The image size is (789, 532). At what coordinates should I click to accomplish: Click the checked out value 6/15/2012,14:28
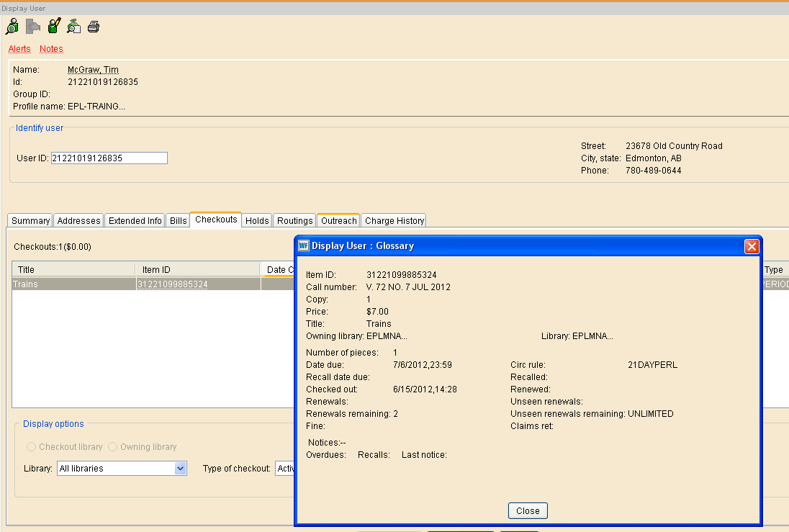(425, 389)
